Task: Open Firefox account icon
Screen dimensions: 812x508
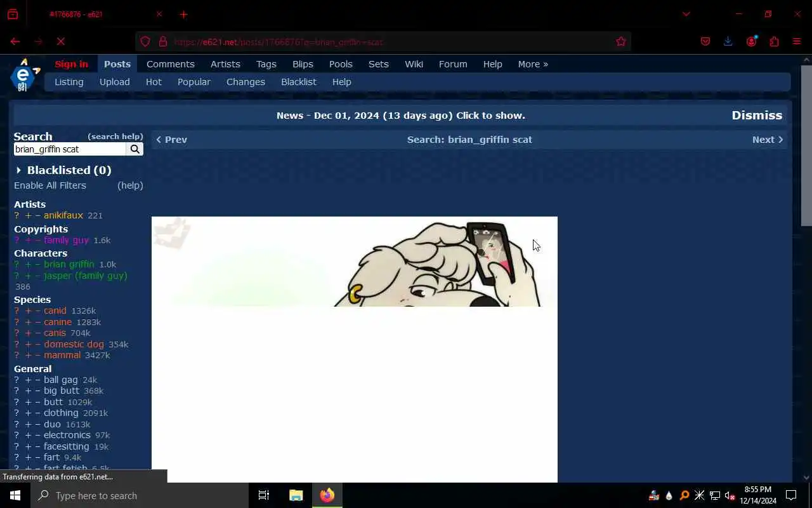Action: (752, 41)
